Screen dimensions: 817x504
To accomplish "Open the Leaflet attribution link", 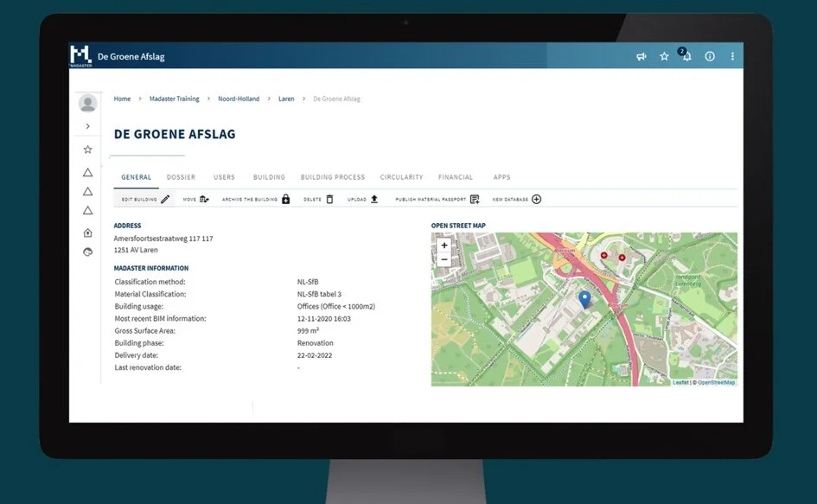I will (x=680, y=382).
